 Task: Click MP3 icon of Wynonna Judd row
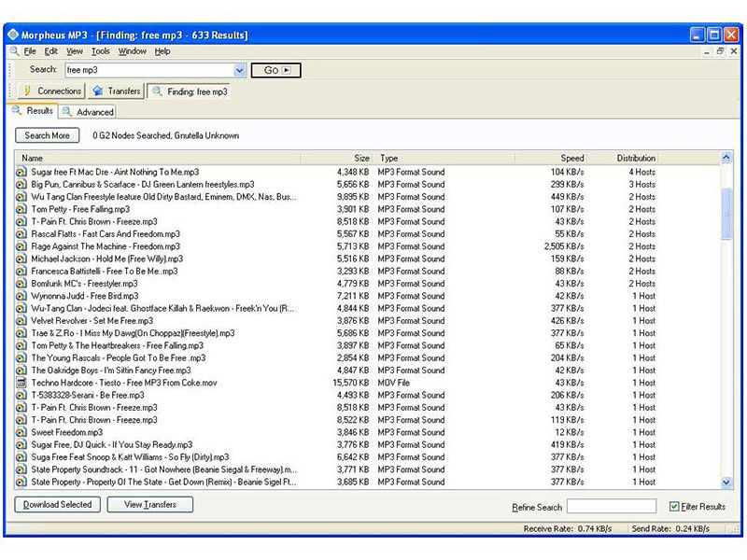click(x=21, y=296)
